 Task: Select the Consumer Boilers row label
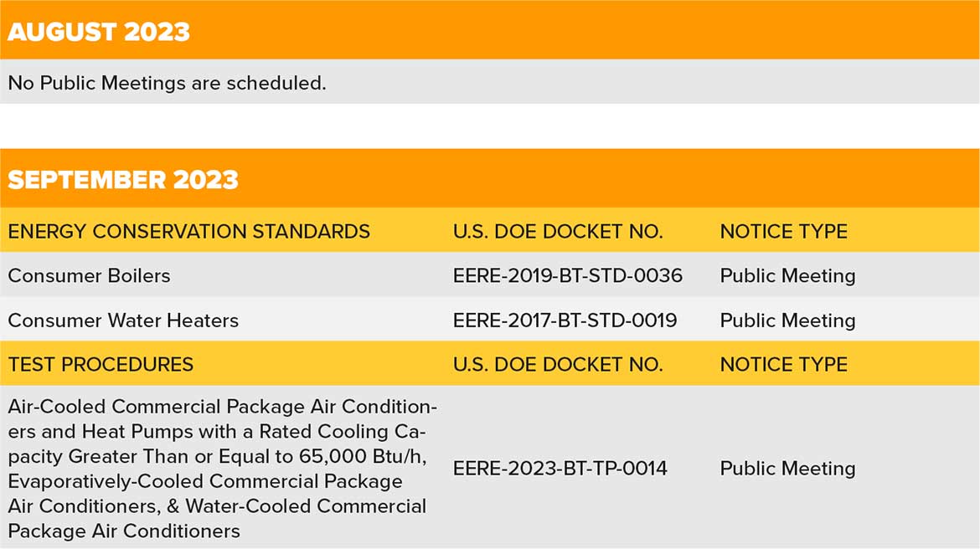(x=89, y=276)
